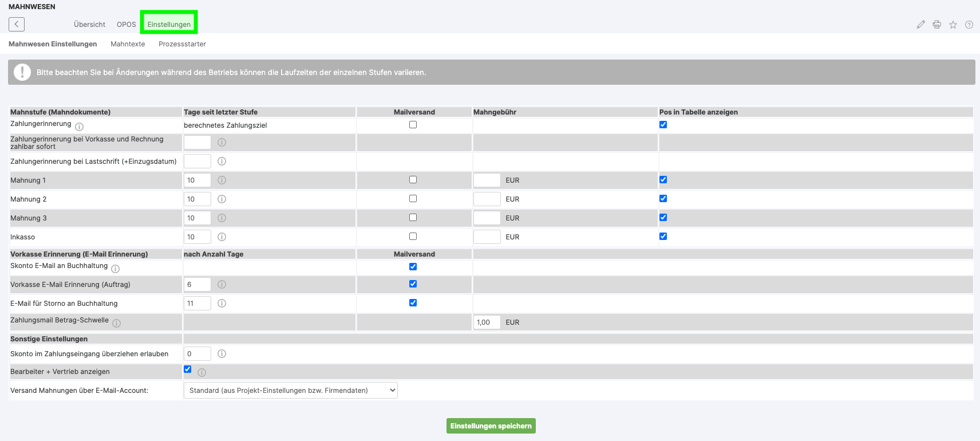Click info icon next to Zahlungsmail Betrag-Schwelle
The height and width of the screenshot is (441, 980).
tap(117, 323)
